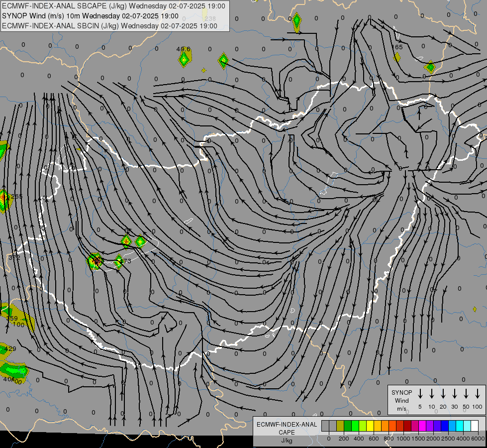Pick the olive CAPE legend swatch
The image size is (487, 448).
[340, 426]
